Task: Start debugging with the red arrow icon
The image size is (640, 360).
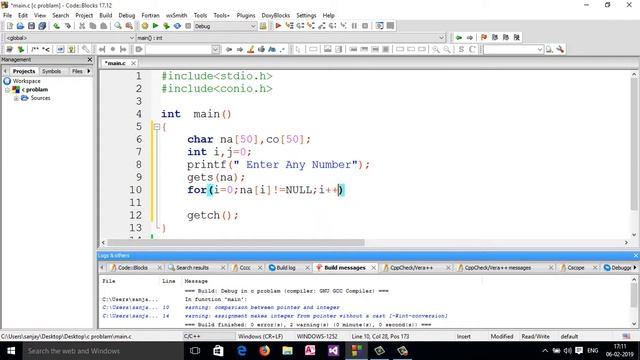Action: [278, 26]
